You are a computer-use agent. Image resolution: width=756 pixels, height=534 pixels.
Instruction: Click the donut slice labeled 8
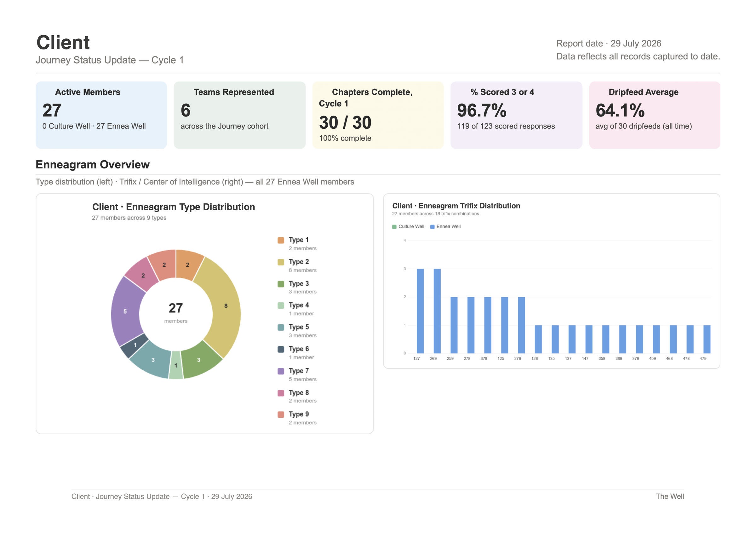pyautogui.click(x=226, y=306)
